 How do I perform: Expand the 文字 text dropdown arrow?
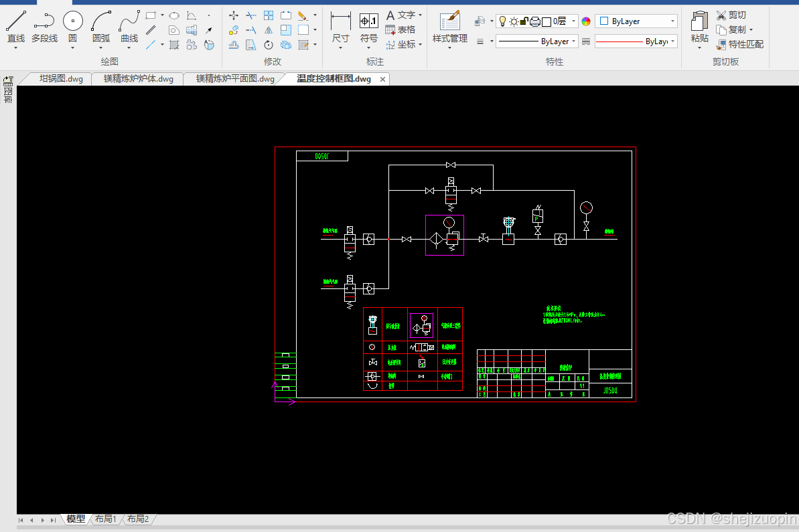pos(421,15)
